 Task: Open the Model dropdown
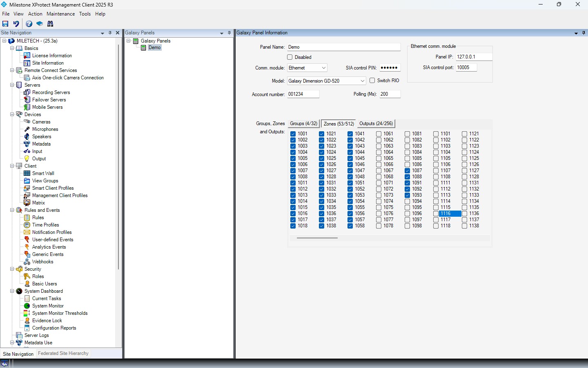(x=362, y=81)
